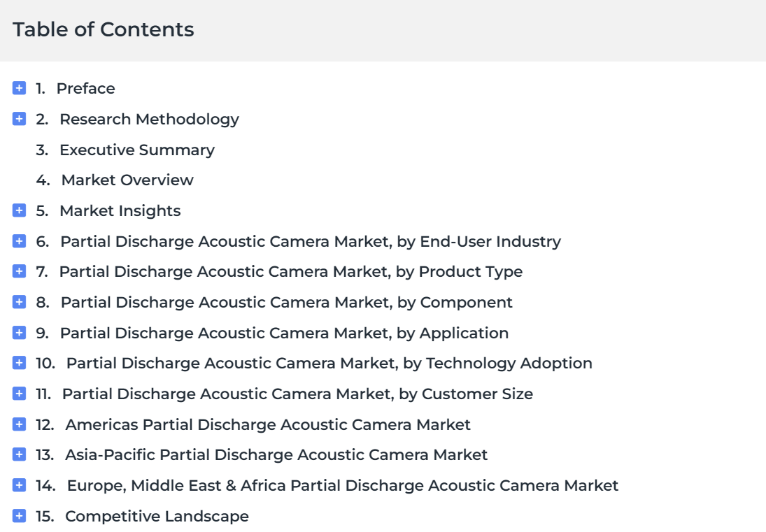The image size is (766, 532).
Task: Click the Table of Contents heading
Action: (103, 30)
